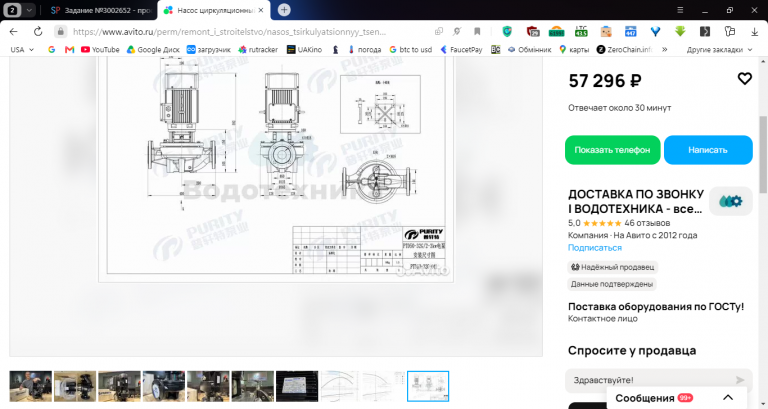Viewport: 768px width, 409px height.
Task: Open the seller's gear-and-drops logo
Action: click(x=730, y=201)
